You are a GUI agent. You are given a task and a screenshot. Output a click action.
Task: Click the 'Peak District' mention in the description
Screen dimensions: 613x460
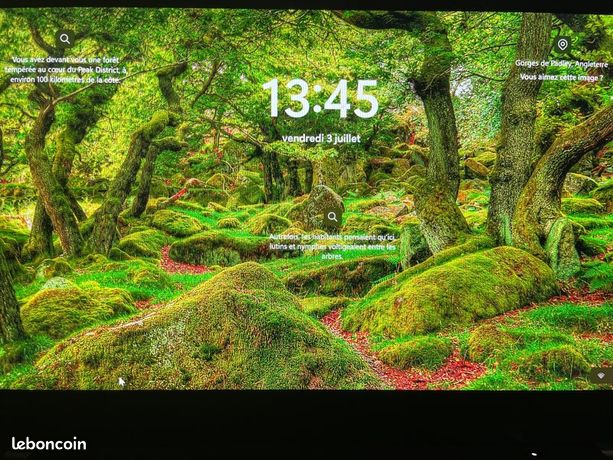(x=98, y=70)
